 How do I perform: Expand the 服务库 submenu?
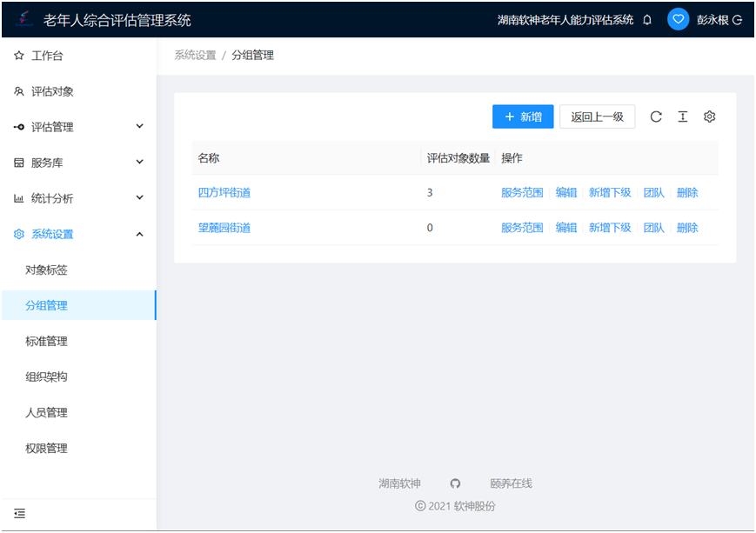click(78, 163)
